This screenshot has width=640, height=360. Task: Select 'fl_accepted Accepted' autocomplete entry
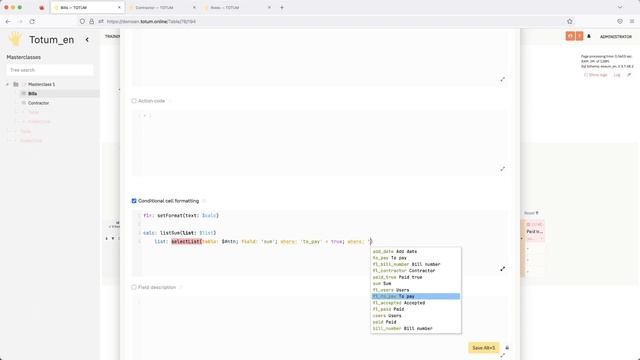click(416, 303)
